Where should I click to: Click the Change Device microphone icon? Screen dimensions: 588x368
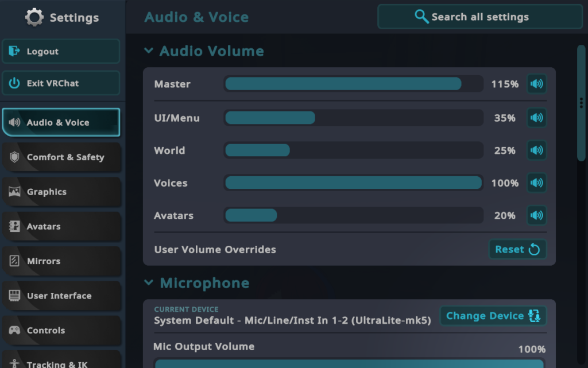click(535, 316)
